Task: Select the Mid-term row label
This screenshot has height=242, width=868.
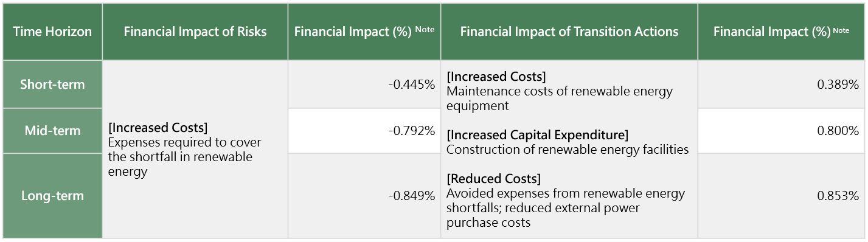Action: pos(52,131)
